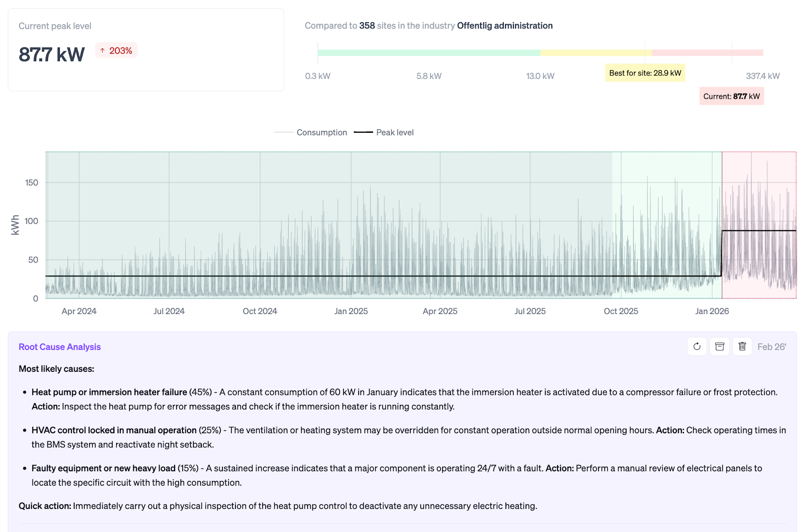Screen dimensions: 803x532
Task: Click the Feb 26' date label
Action: coord(772,346)
